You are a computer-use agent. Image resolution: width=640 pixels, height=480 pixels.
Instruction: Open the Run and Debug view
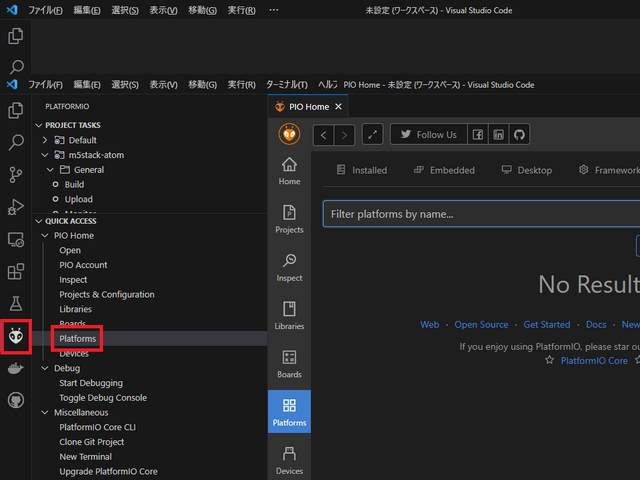[16, 207]
